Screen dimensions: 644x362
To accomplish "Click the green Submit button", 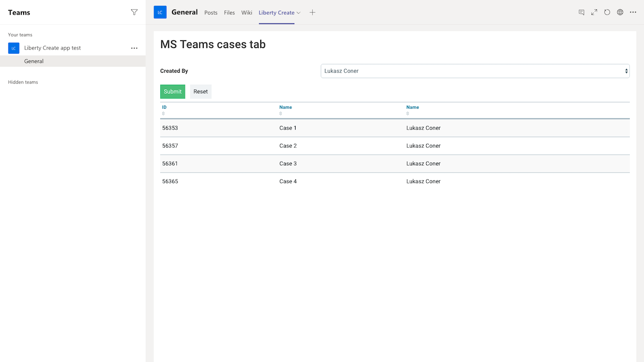I will tap(173, 91).
